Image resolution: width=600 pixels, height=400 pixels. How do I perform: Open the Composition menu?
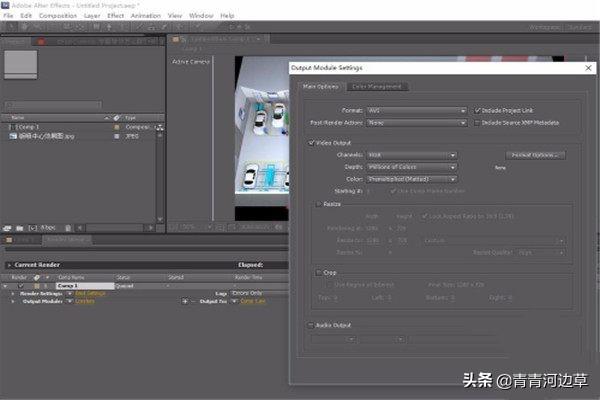(x=58, y=16)
